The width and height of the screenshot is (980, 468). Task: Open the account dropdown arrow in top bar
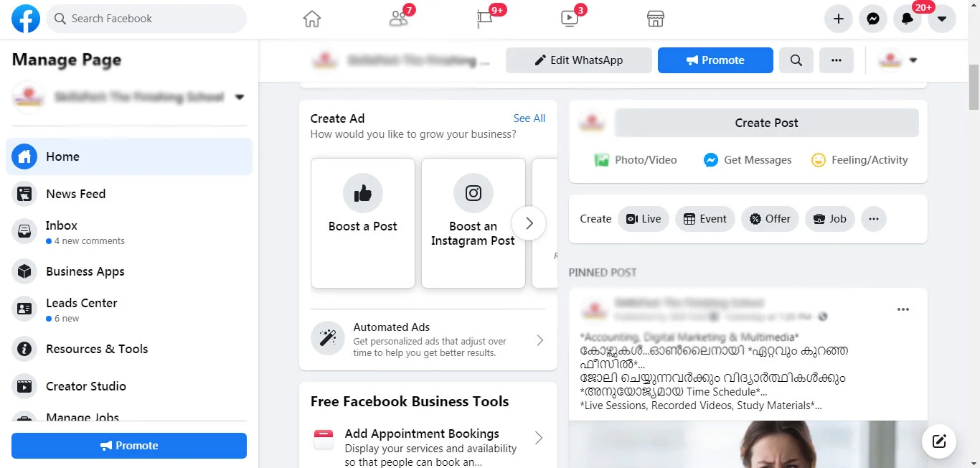click(942, 19)
